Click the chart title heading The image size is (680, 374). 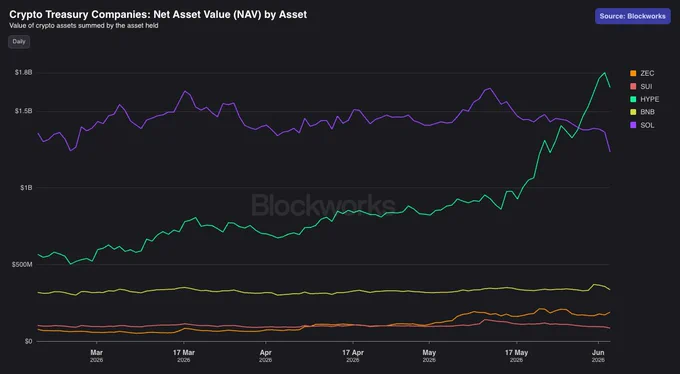click(158, 14)
